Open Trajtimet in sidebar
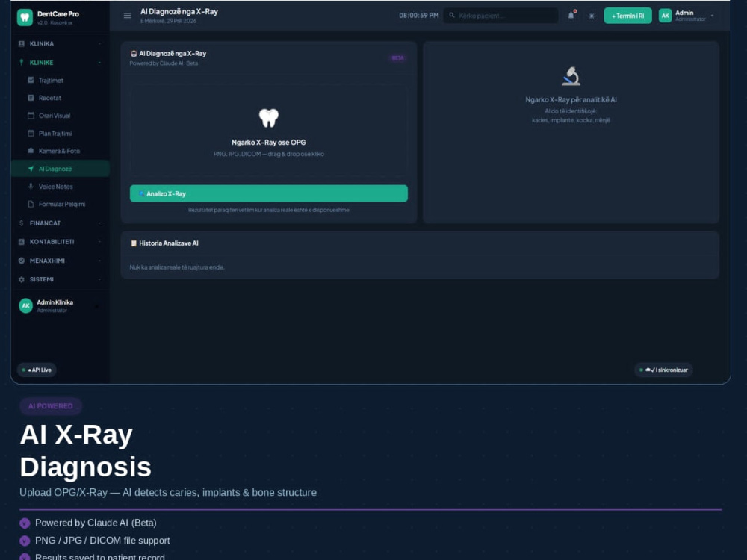747x560 pixels. pos(51,81)
